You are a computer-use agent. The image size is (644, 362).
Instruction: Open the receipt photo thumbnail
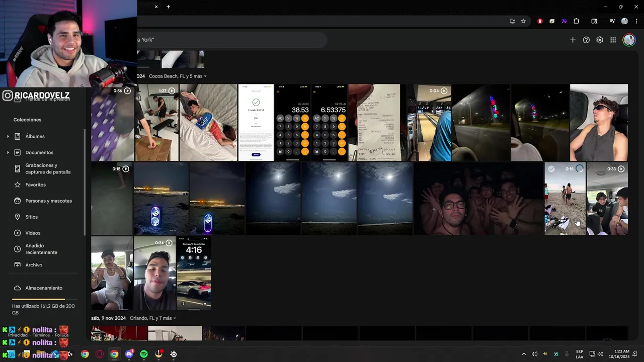click(374, 122)
